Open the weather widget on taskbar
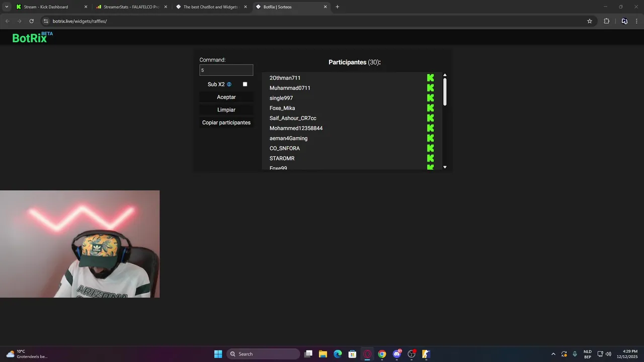The image size is (644, 362). (x=27, y=354)
